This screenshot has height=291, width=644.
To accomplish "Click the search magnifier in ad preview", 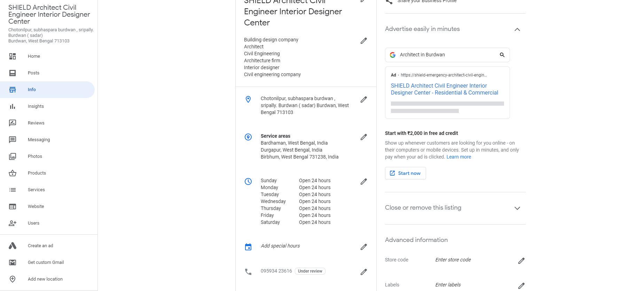I will [502, 55].
